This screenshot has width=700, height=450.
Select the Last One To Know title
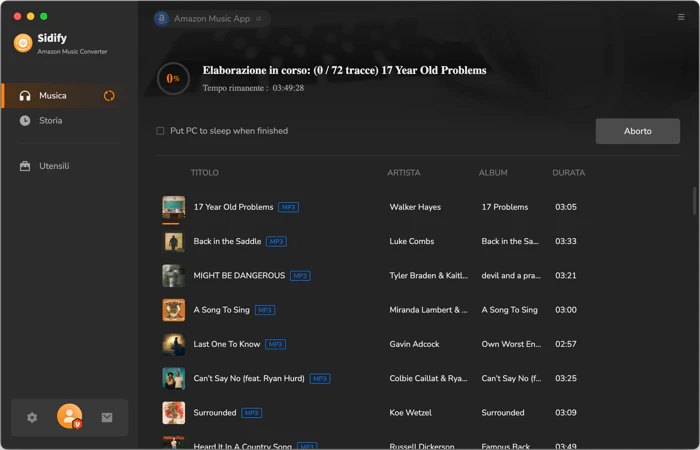[x=227, y=344]
